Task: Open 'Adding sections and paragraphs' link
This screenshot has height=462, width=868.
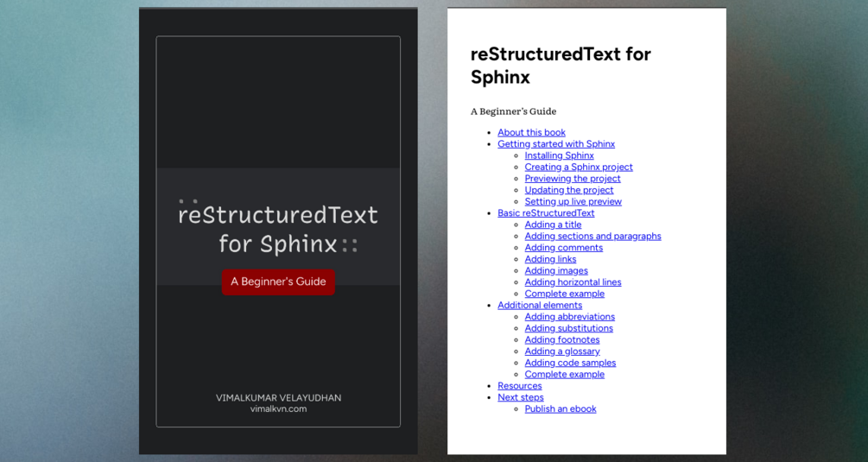Action: tap(592, 237)
